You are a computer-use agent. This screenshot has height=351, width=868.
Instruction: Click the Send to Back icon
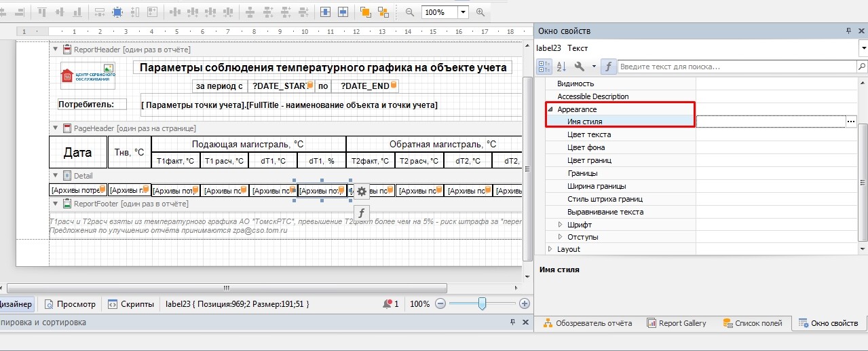(x=384, y=12)
